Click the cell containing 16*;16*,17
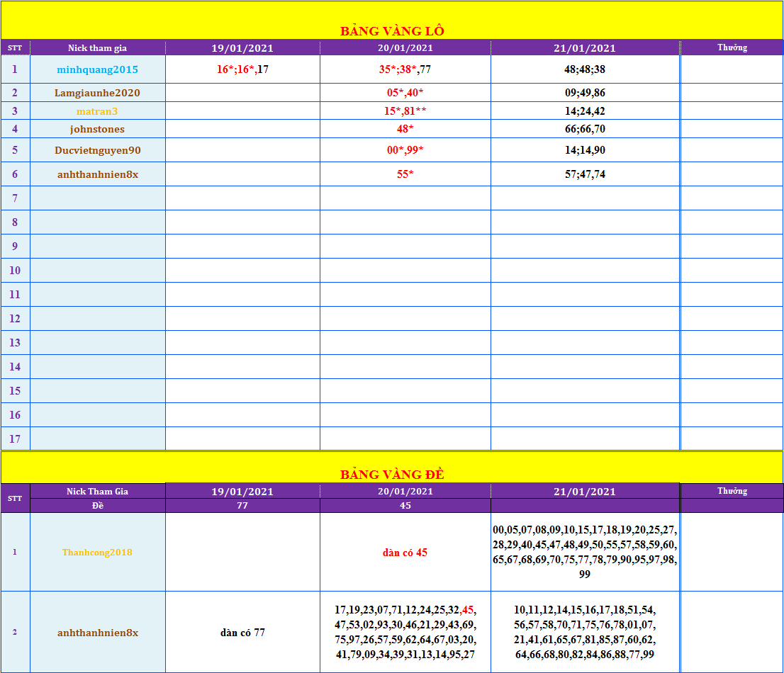 [242, 69]
